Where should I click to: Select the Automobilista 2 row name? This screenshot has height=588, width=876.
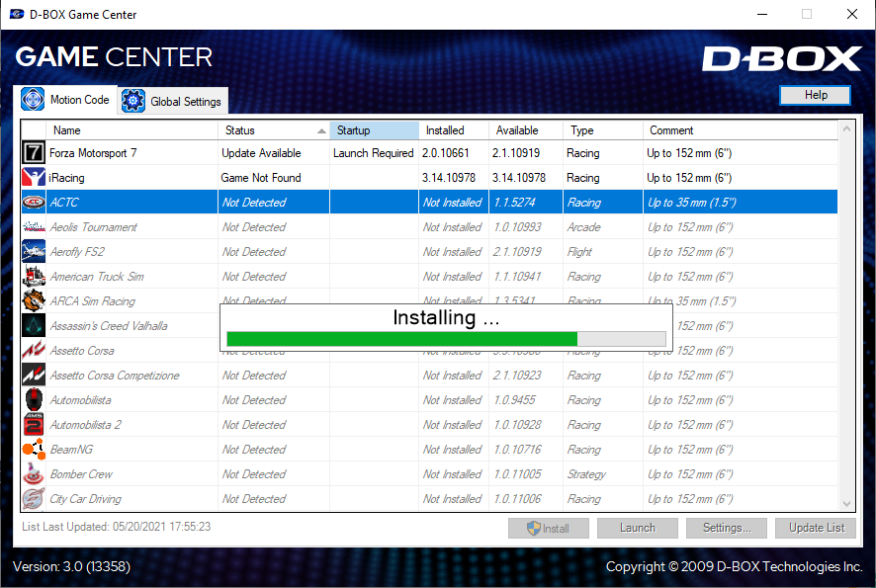point(85,425)
